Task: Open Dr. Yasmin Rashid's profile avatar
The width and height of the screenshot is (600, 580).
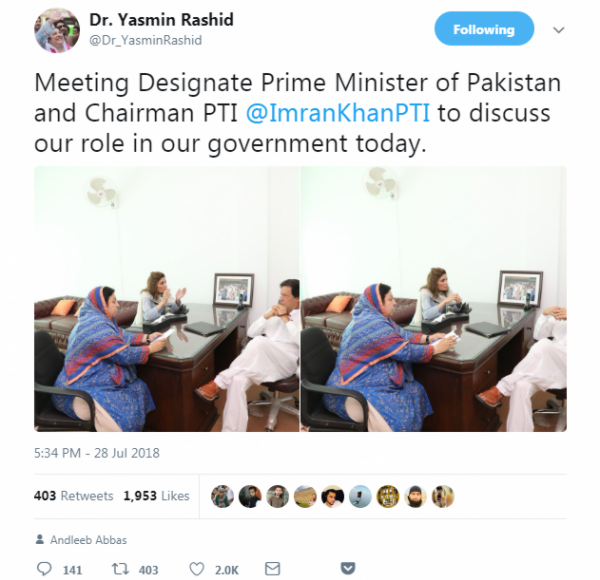Action: pyautogui.click(x=57, y=30)
